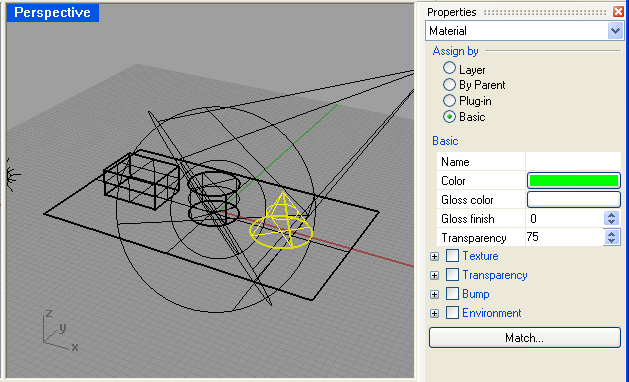The width and height of the screenshot is (629, 382).
Task: Select By Parent assignment option
Action: 449,85
